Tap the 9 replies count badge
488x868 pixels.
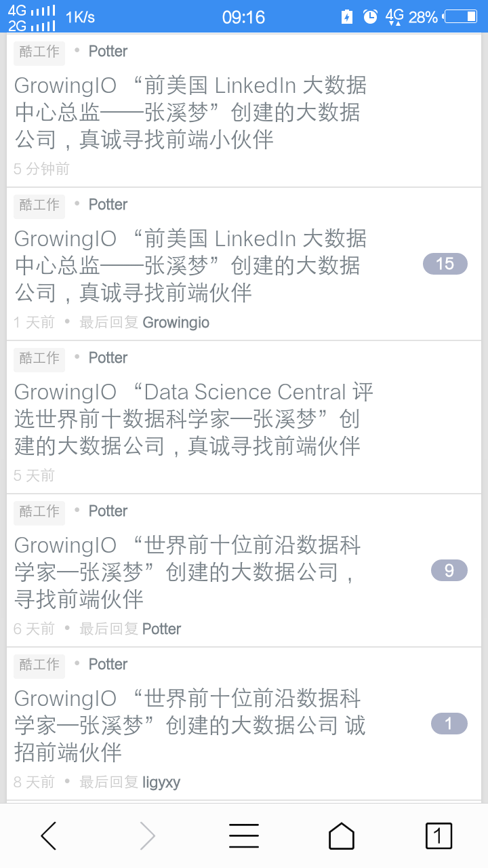[x=449, y=570]
